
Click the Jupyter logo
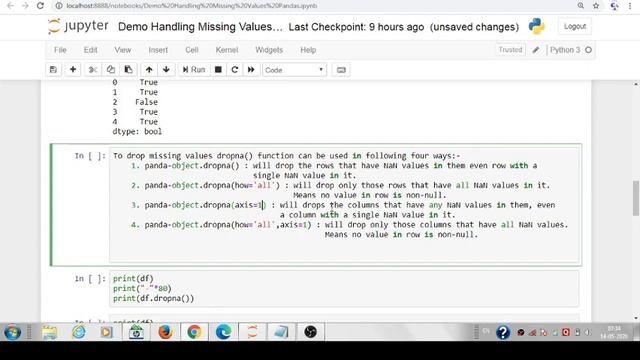[x=78, y=26]
